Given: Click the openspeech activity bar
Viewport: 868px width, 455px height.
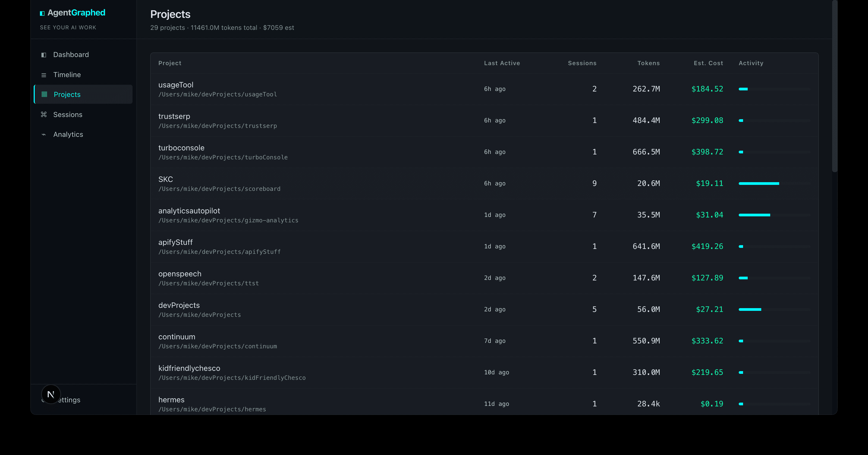Looking at the screenshot, I should click(x=774, y=278).
